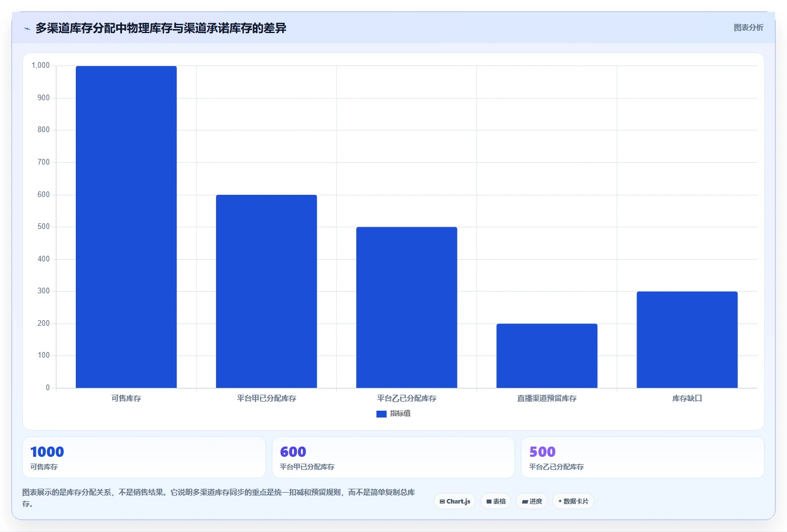Click the 可售库存 x-axis label

[x=126, y=398]
